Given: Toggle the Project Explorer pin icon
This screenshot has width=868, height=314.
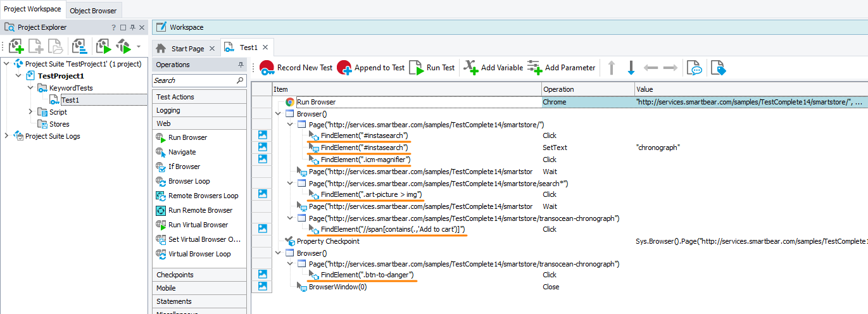Looking at the screenshot, I should [132, 28].
